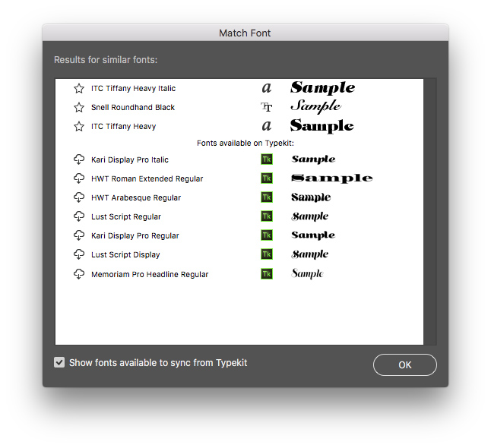Sync Memoriam Pro Headline Regular cloud icon
The height and width of the screenshot is (448, 491).
coord(79,274)
